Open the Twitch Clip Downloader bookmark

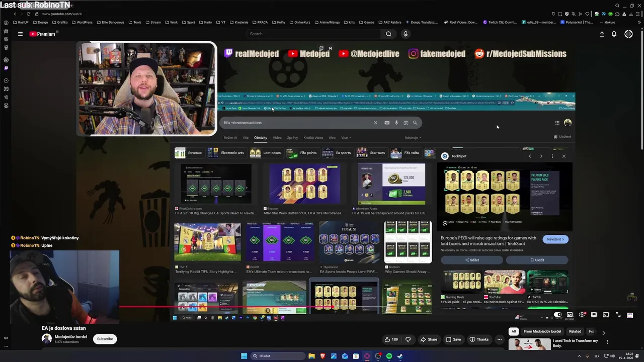500,22
